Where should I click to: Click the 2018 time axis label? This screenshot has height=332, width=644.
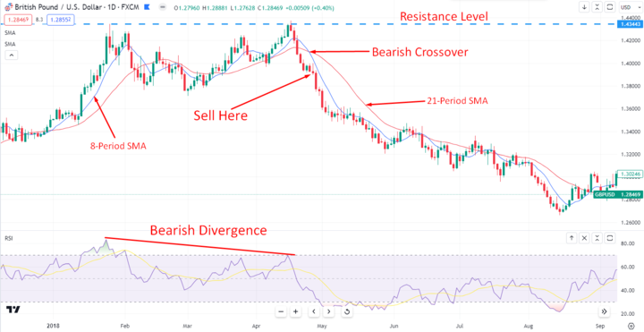(x=53, y=325)
